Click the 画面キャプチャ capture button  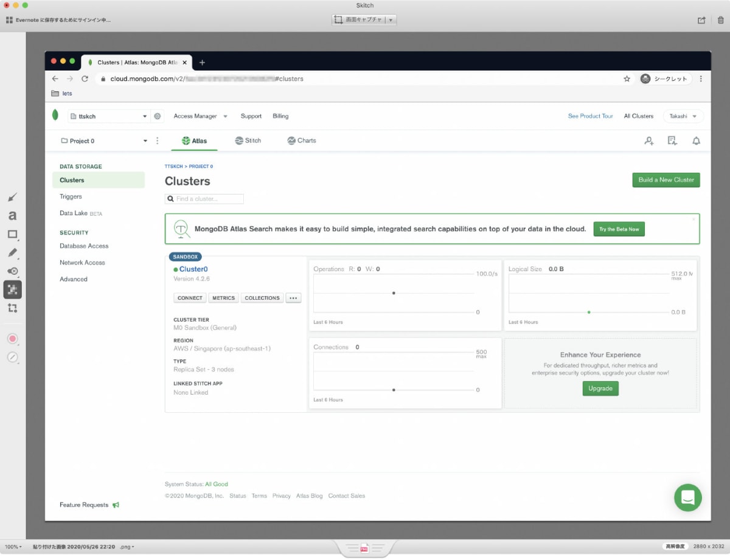coord(358,19)
